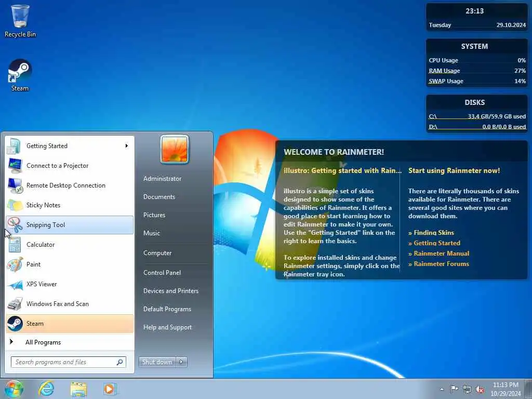Open Computer from the Start menu
The image size is (532, 399).
point(157,253)
